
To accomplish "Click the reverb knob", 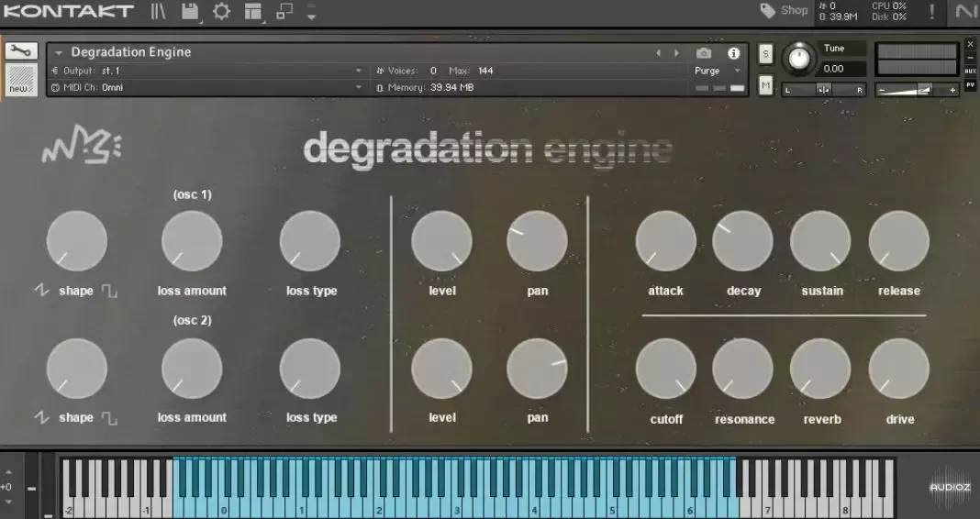I will 820,369.
